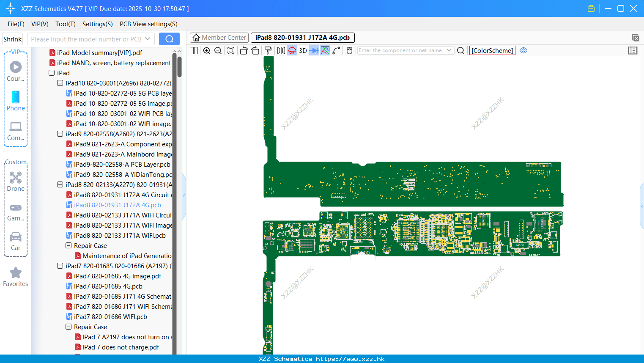Collapse Repair Case under iPad8
The image size is (644, 363).
69,245
